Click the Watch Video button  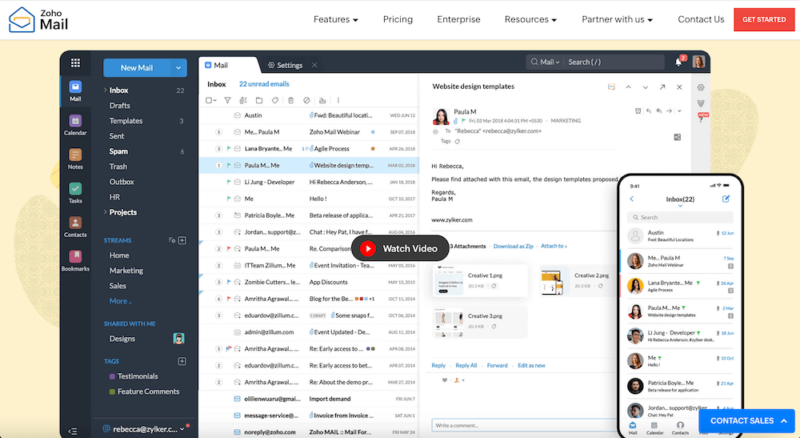[400, 249]
